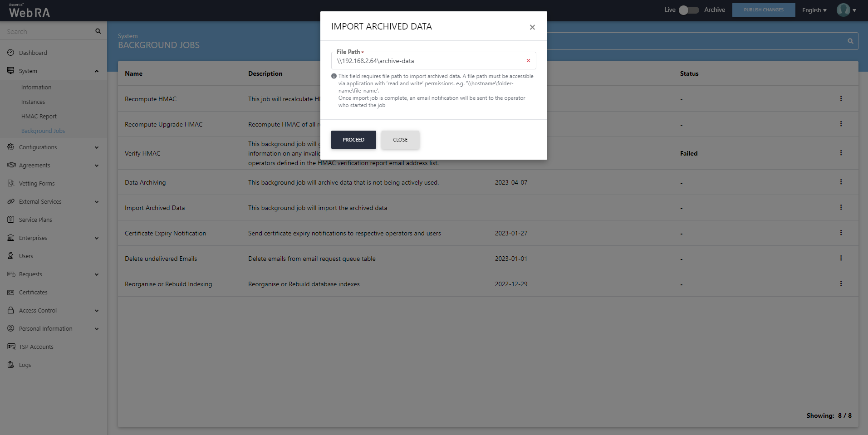Viewport: 868px width, 435px height.
Task: Open actions menu for Reorganise or Rebuild Indexing
Action: [841, 283]
